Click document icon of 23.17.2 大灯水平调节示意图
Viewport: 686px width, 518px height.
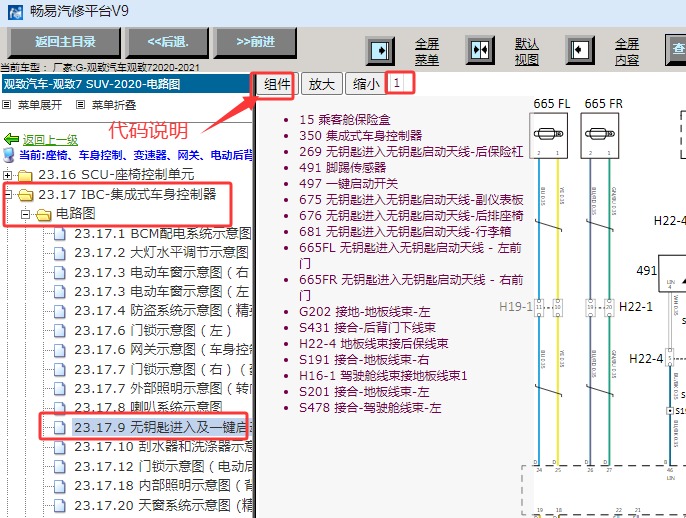[x=60, y=253]
